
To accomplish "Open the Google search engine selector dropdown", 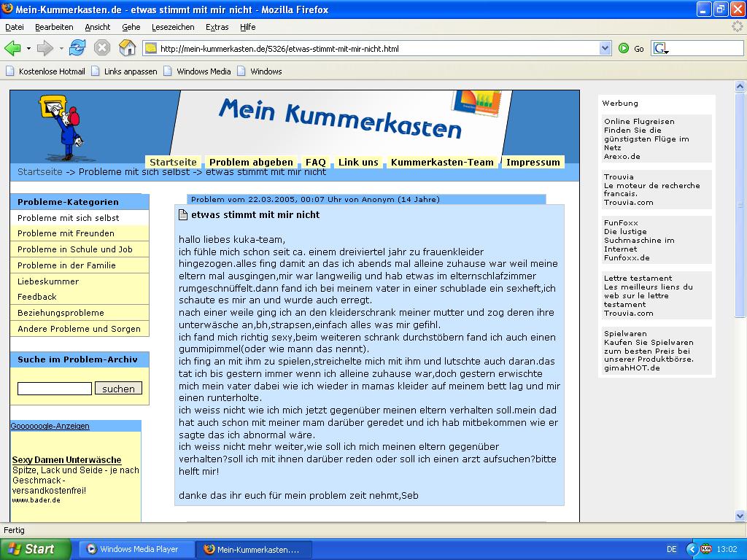I will (x=661, y=49).
